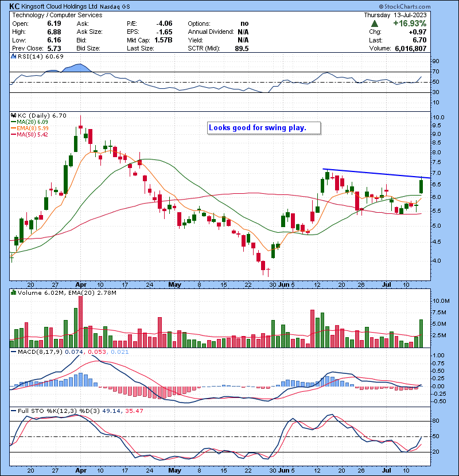Click the Low value 6.16

(54, 40)
